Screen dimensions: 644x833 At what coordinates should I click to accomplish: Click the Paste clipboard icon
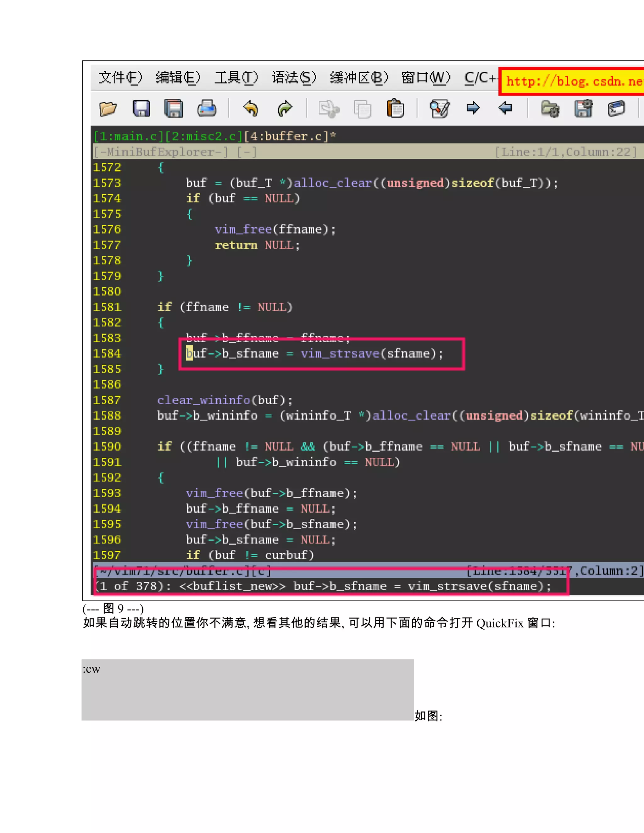tap(395, 109)
